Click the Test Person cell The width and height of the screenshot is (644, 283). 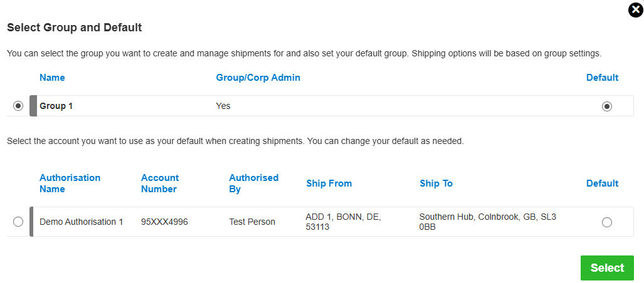coord(252,222)
